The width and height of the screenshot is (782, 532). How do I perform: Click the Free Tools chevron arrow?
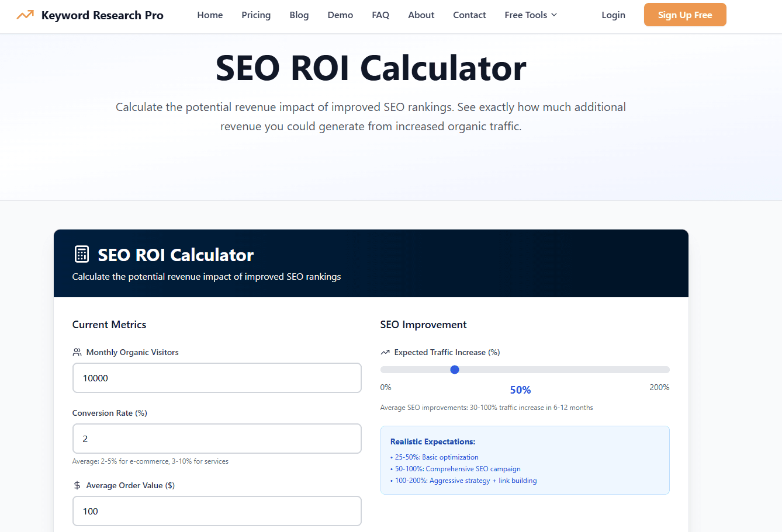(553, 15)
